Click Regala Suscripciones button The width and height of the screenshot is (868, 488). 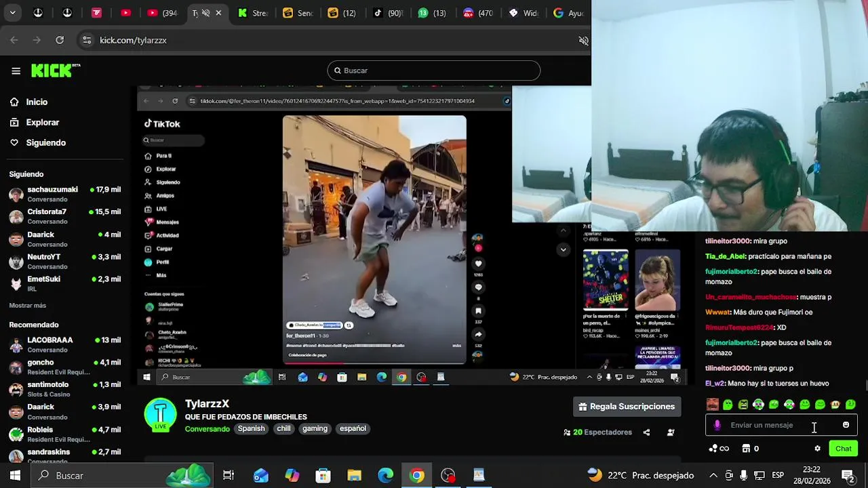tap(627, 407)
